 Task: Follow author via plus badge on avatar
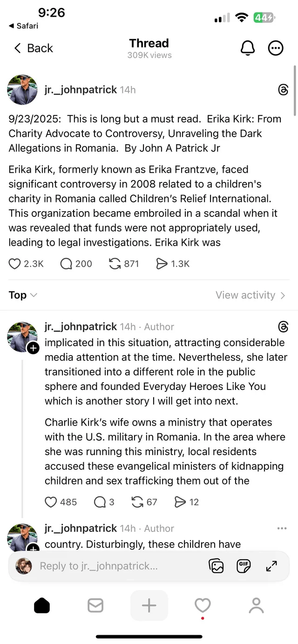click(x=34, y=348)
